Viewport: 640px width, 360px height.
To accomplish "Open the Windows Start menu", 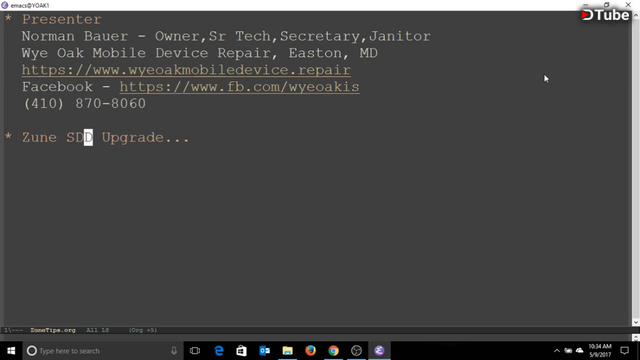I will tap(11, 351).
